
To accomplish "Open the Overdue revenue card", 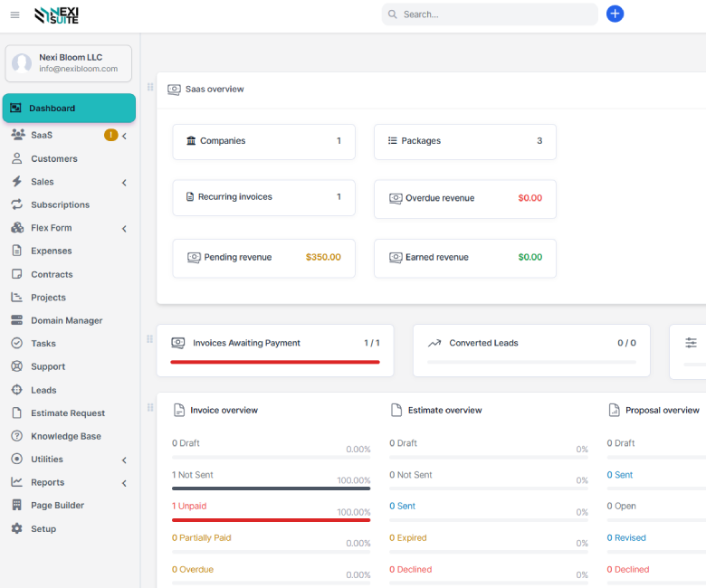I will (x=465, y=199).
